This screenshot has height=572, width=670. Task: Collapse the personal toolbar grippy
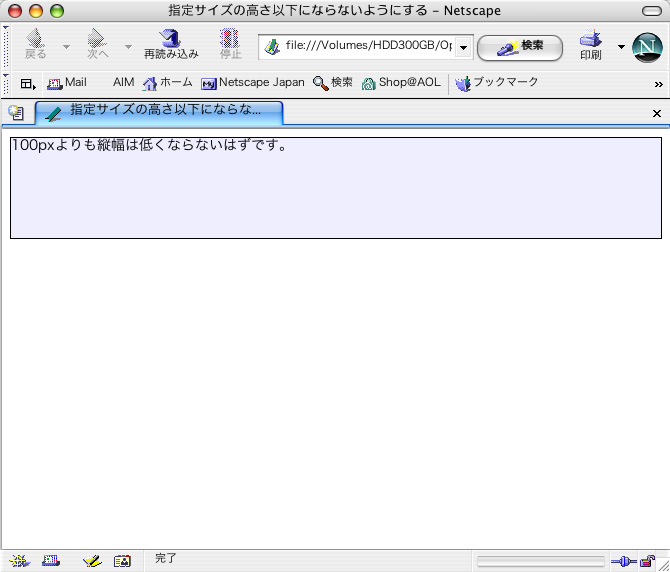coord(6,84)
